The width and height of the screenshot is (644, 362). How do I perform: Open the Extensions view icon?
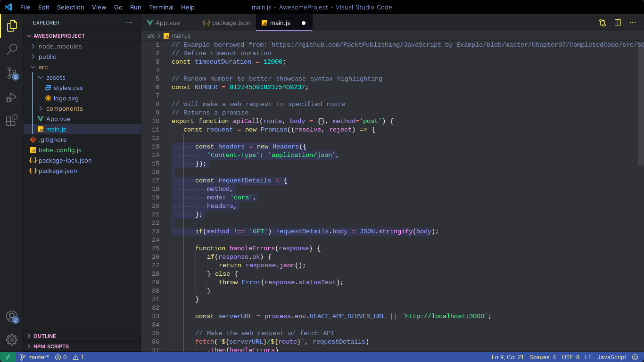[12, 121]
